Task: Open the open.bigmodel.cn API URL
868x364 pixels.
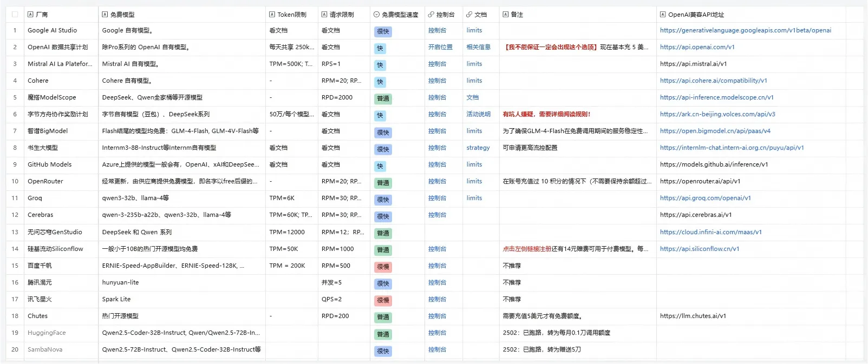Action: click(715, 131)
